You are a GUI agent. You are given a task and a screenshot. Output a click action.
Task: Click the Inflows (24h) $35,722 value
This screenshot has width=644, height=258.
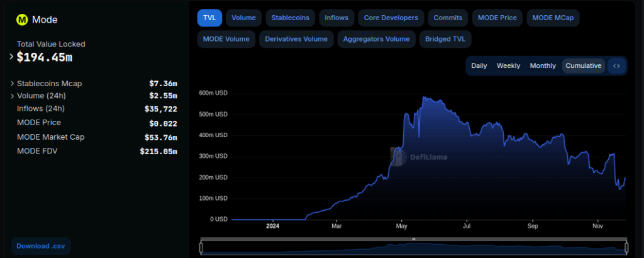[x=161, y=109]
